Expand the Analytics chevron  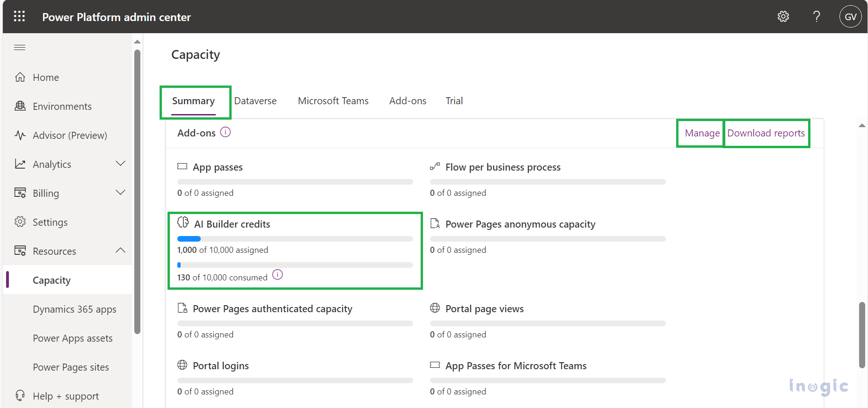tap(120, 164)
